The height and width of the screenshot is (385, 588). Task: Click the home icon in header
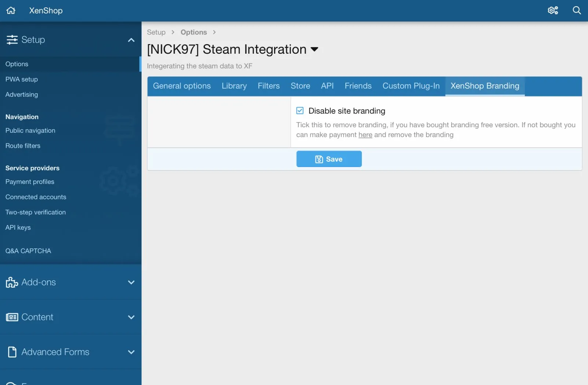pos(11,10)
